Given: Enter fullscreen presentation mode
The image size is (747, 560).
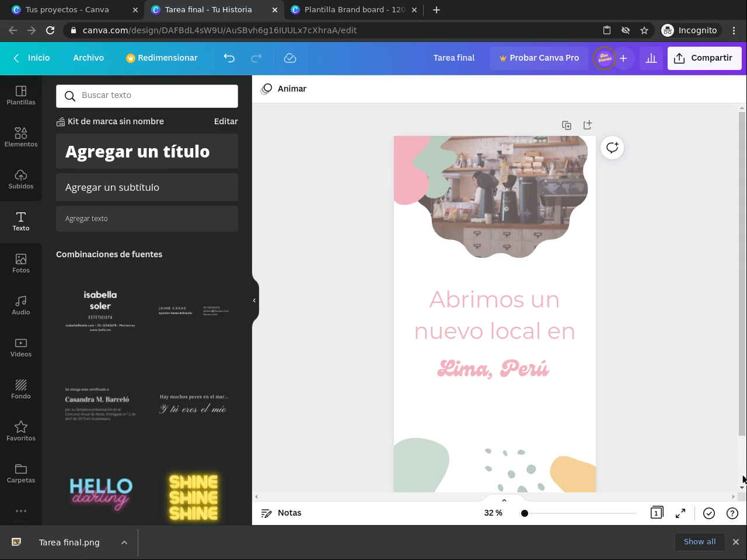Looking at the screenshot, I should coord(680,513).
